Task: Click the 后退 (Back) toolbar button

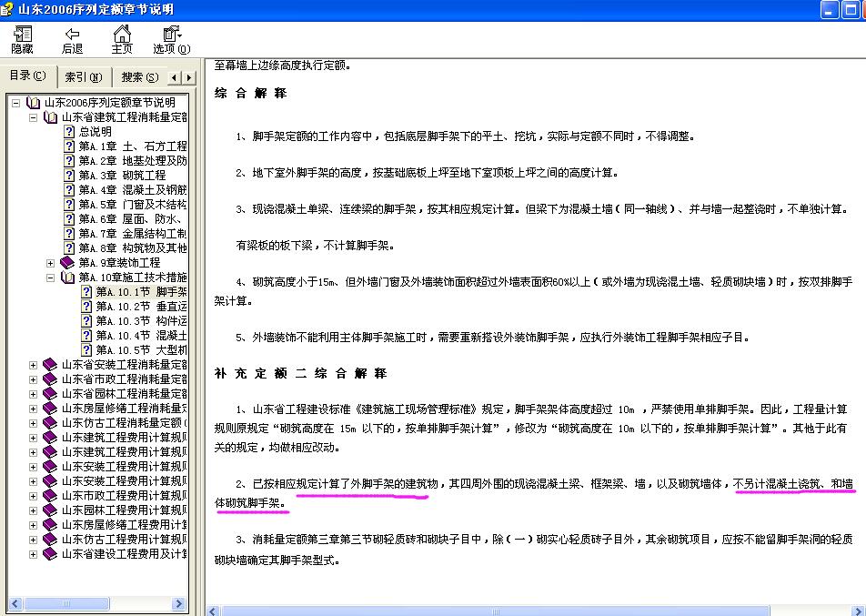Action: tap(72, 40)
